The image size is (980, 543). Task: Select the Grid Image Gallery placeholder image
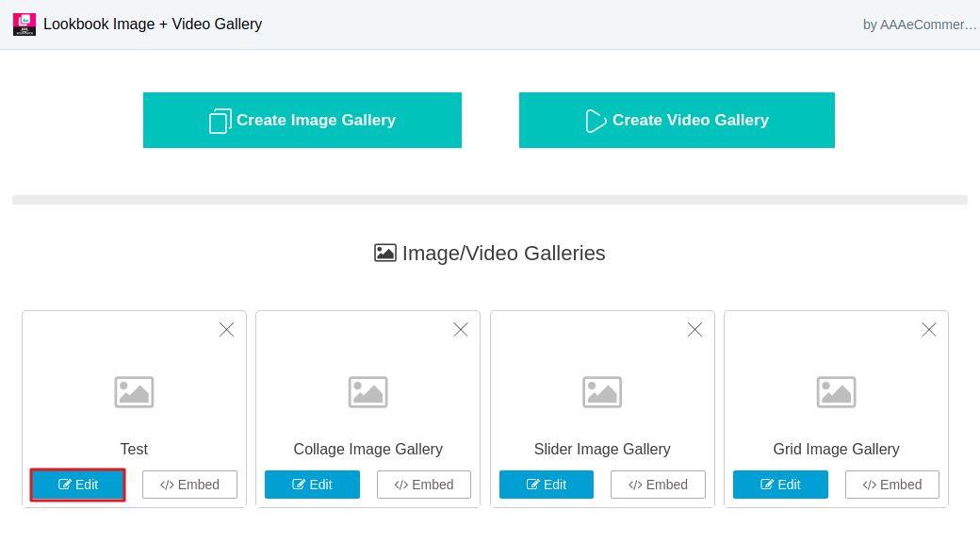click(x=836, y=392)
